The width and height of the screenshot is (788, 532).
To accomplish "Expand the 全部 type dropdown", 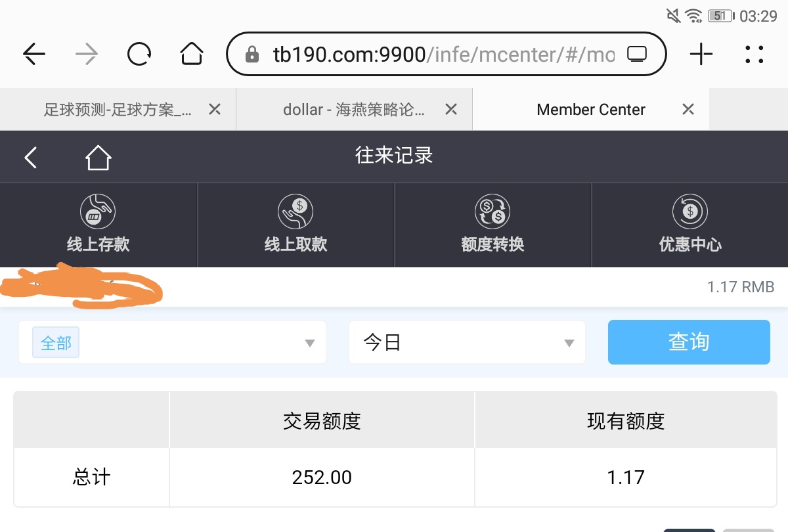I will pyautogui.click(x=172, y=343).
